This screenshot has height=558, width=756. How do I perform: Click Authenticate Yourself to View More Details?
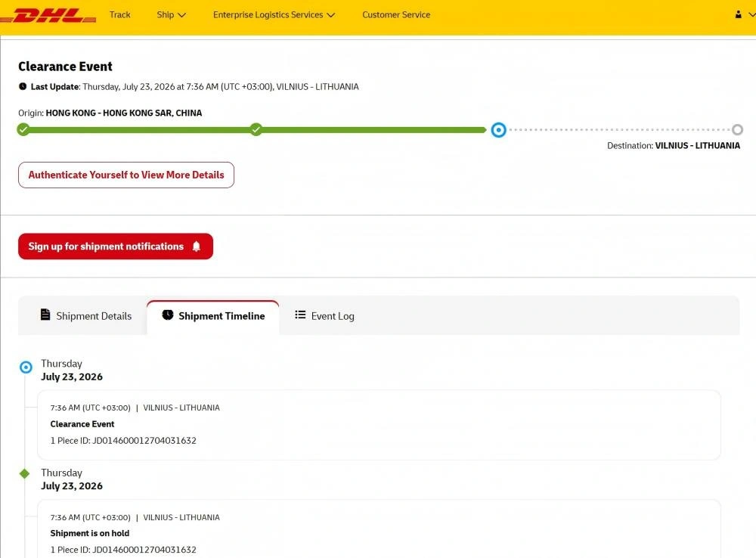tap(126, 175)
